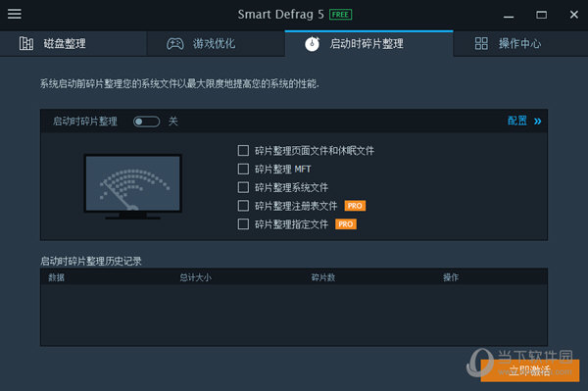Click the Smart Defrag 5 title text

point(280,15)
